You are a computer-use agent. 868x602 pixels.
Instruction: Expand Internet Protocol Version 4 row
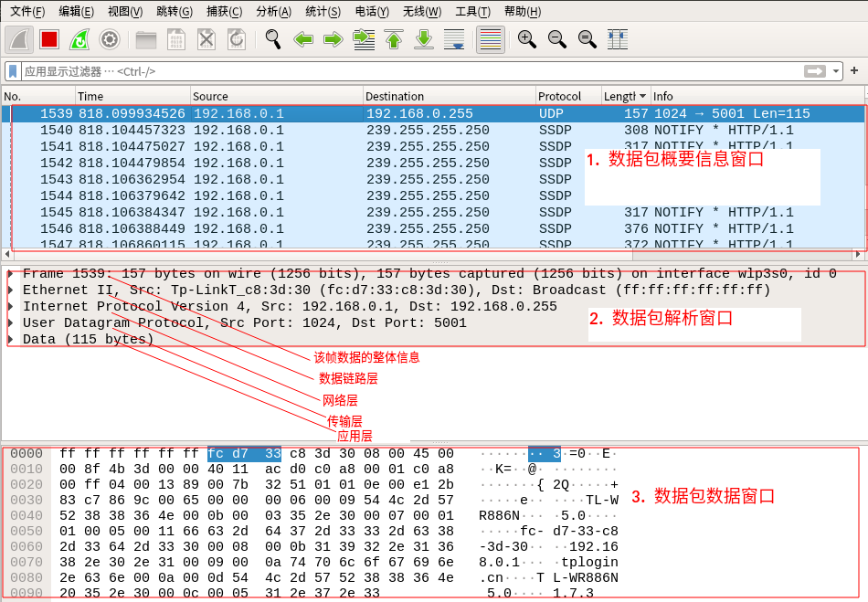coord(10,307)
